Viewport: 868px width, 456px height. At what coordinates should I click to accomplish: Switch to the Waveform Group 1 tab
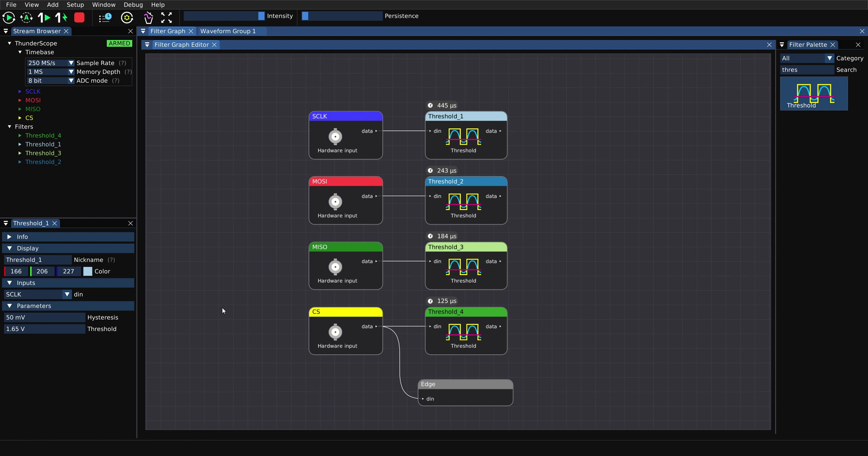click(x=228, y=31)
